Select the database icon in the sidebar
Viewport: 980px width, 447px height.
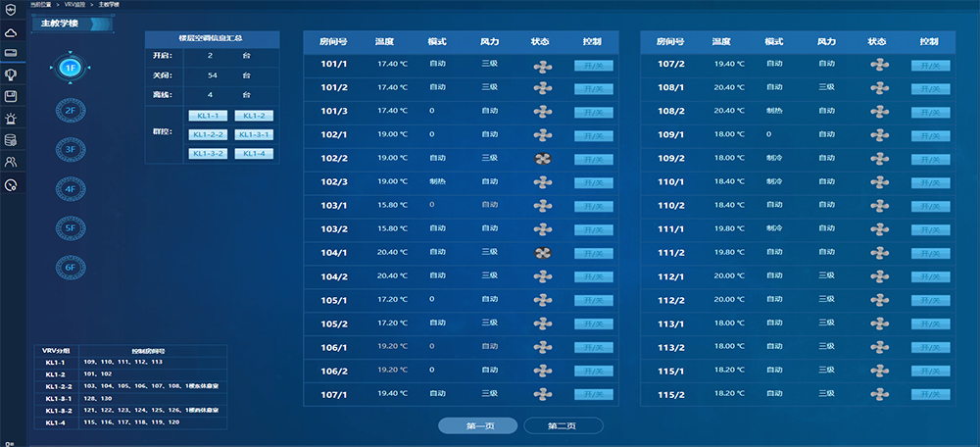[x=11, y=140]
